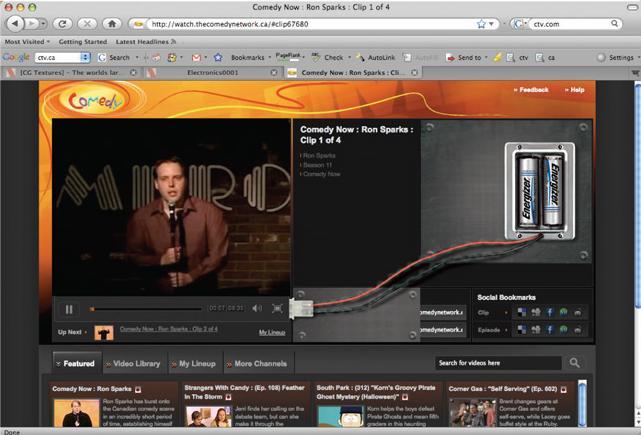The width and height of the screenshot is (641, 435).
Task: Reload the page with the refresh button
Action: (x=62, y=24)
